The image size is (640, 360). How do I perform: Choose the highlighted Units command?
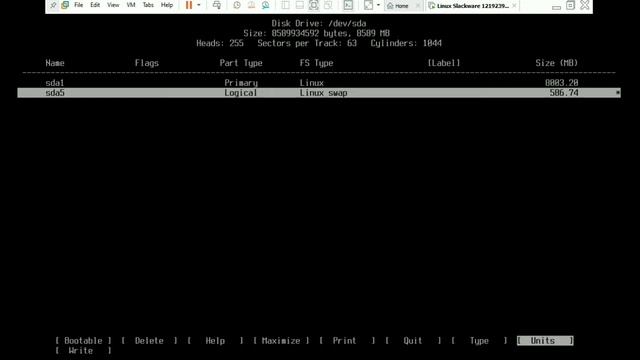point(545,340)
